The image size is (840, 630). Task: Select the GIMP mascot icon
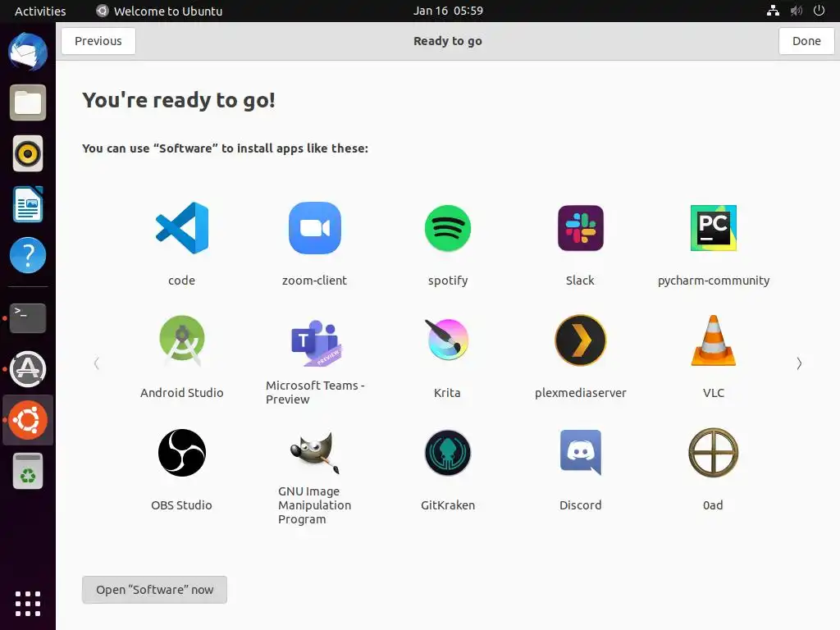tap(314, 453)
